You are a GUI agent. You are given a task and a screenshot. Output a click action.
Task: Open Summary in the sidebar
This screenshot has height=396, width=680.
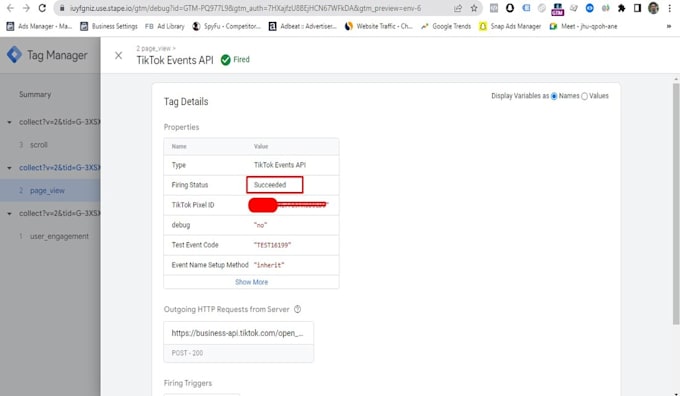click(x=35, y=95)
